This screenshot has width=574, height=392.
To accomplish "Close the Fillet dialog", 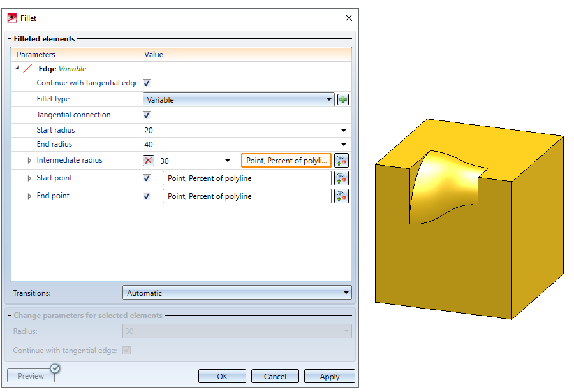I will 349,18.
